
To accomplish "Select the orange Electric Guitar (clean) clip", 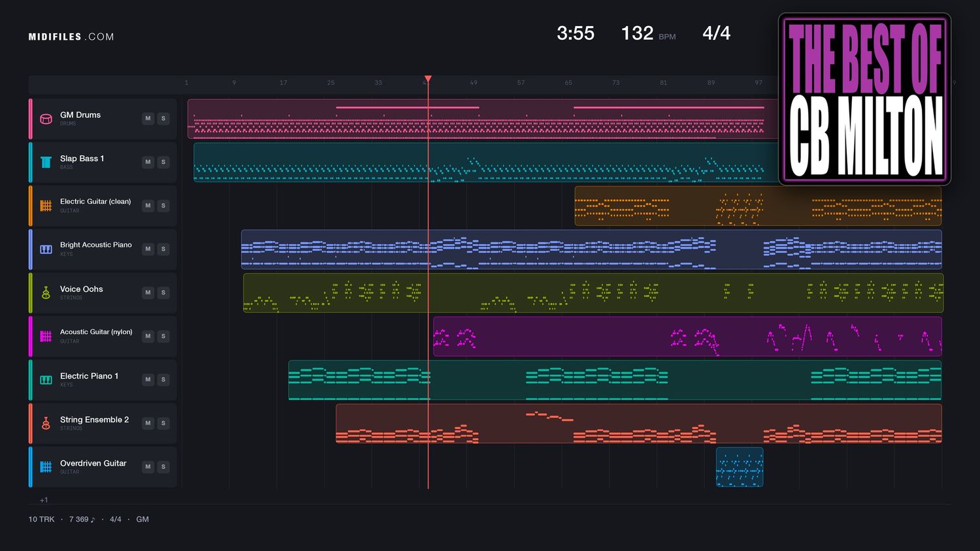I will (758, 206).
